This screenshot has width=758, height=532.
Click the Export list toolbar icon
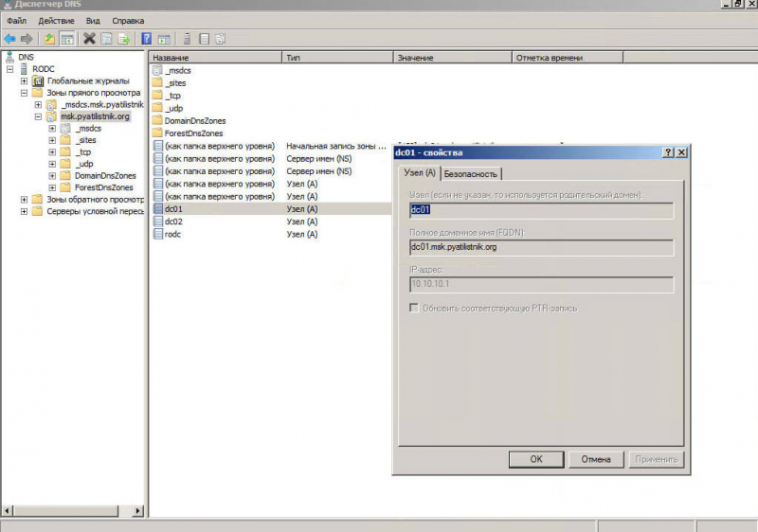(123, 39)
